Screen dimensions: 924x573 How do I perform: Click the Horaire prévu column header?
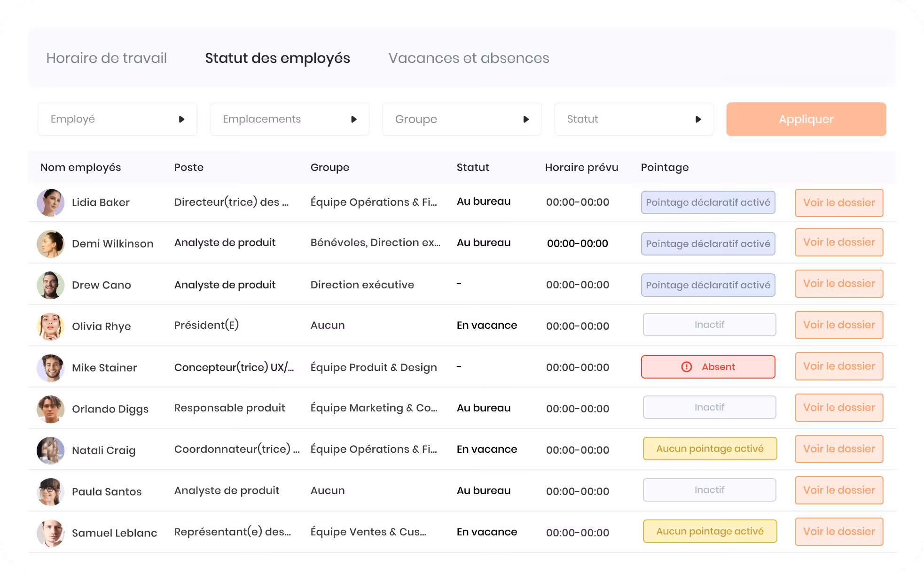[581, 168]
